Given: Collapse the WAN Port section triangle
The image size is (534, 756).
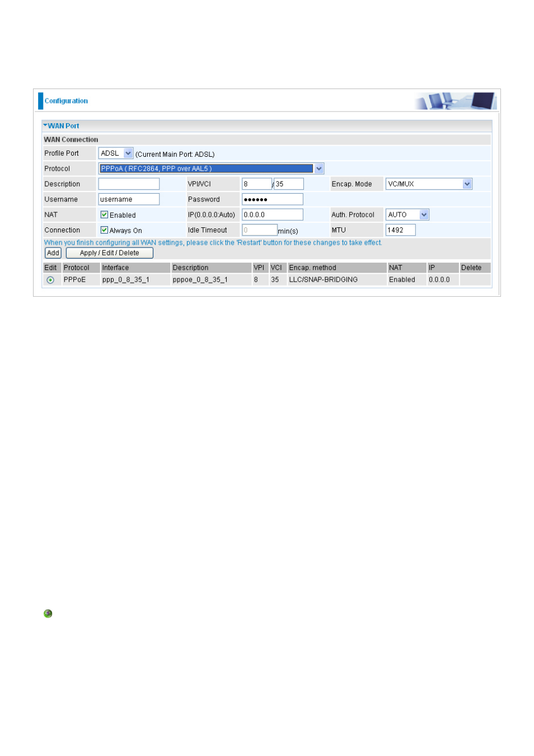Looking at the screenshot, I should (45, 125).
